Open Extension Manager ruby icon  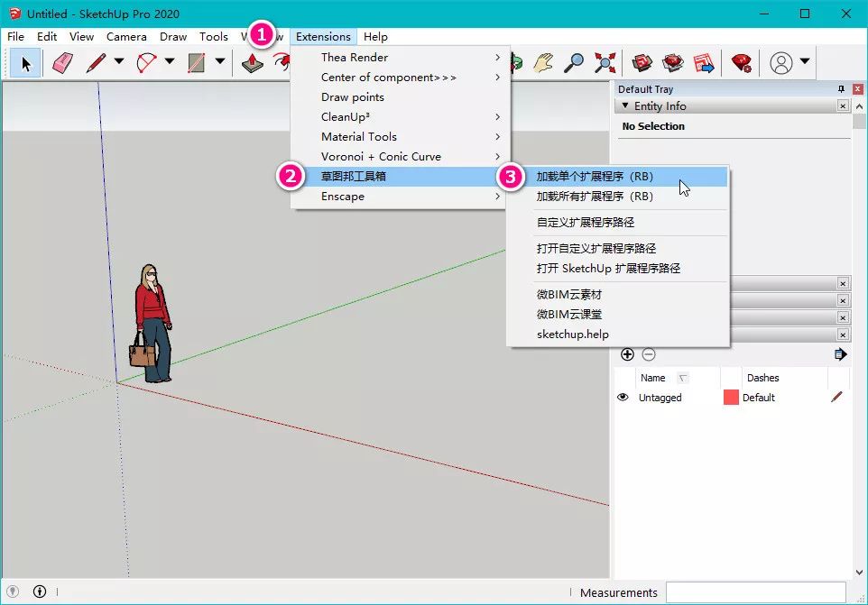pyautogui.click(x=742, y=63)
